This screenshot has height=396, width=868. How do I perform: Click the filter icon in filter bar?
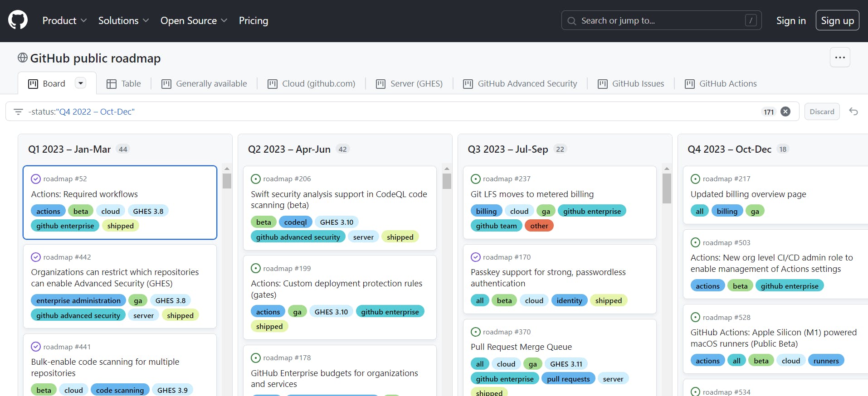coord(18,111)
